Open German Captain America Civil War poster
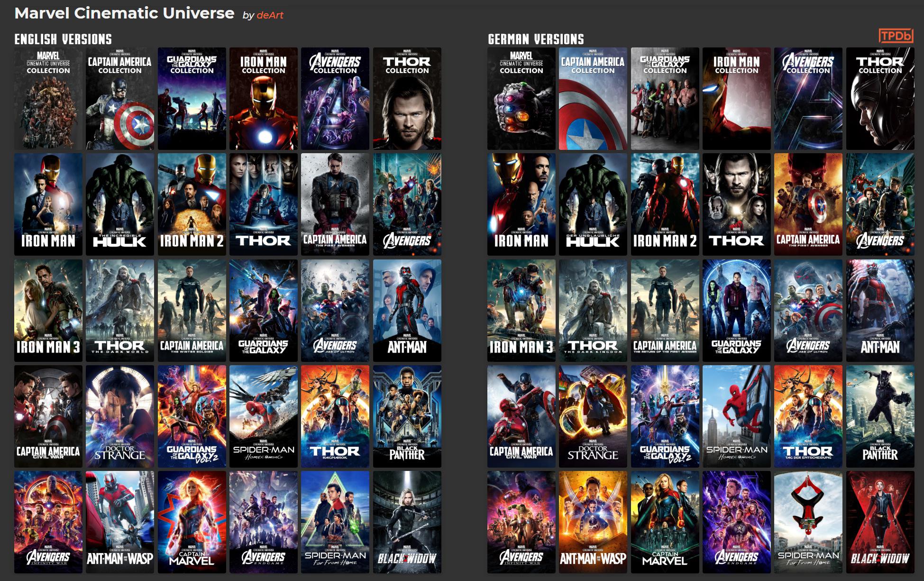The width and height of the screenshot is (924, 581). point(521,416)
